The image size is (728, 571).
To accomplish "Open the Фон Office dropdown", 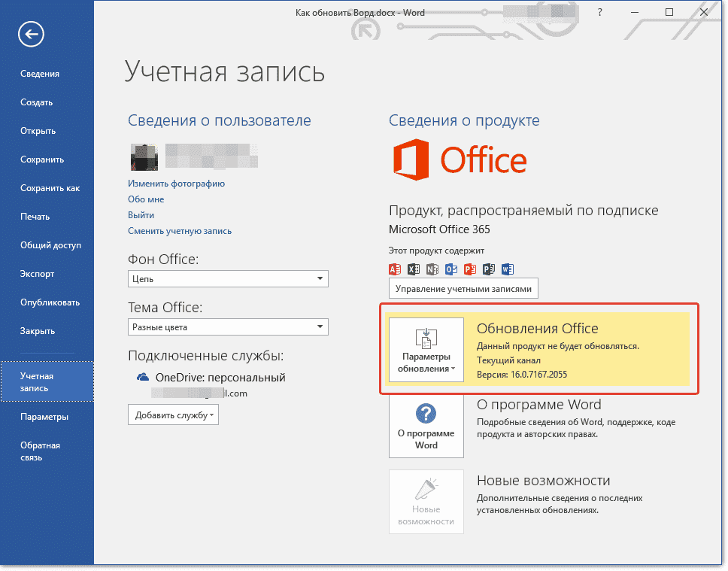I will tap(228, 279).
